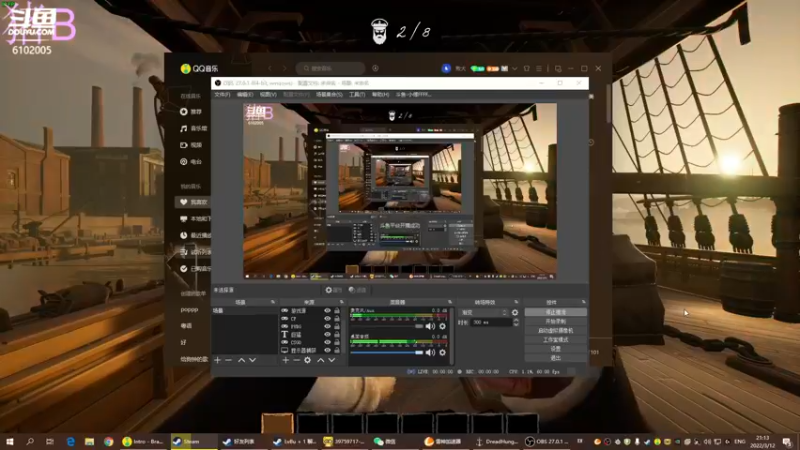The height and width of the screenshot is (450, 800).
Task: Toggle visibility of the text (T) source
Action: coord(328,335)
